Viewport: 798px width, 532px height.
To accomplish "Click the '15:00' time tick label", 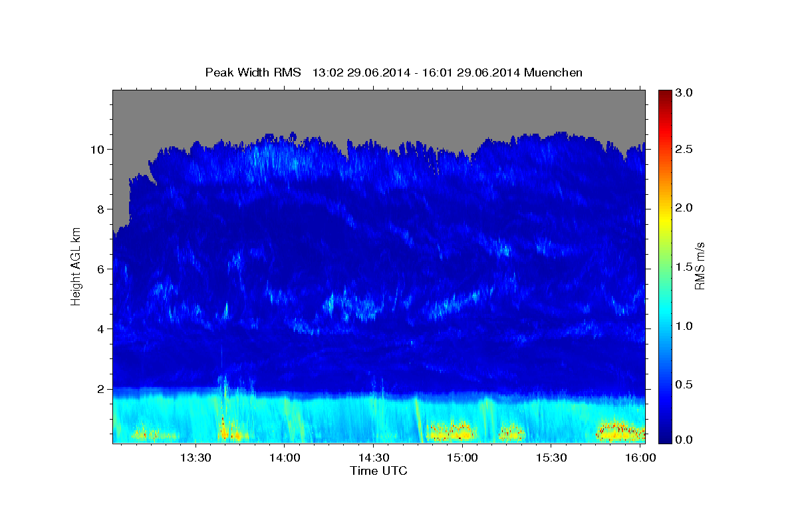I will point(462,458).
